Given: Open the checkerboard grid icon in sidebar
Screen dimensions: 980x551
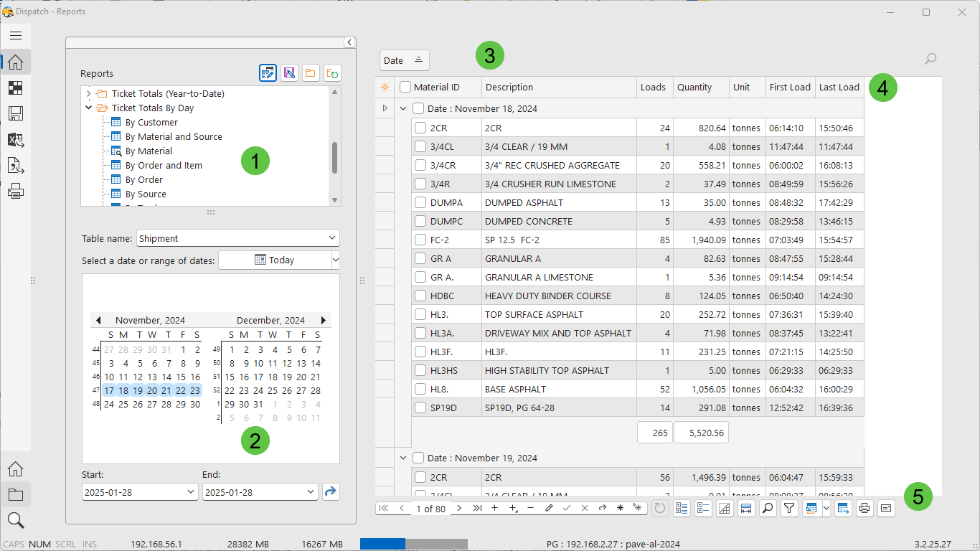Looking at the screenshot, I should 16,88.
